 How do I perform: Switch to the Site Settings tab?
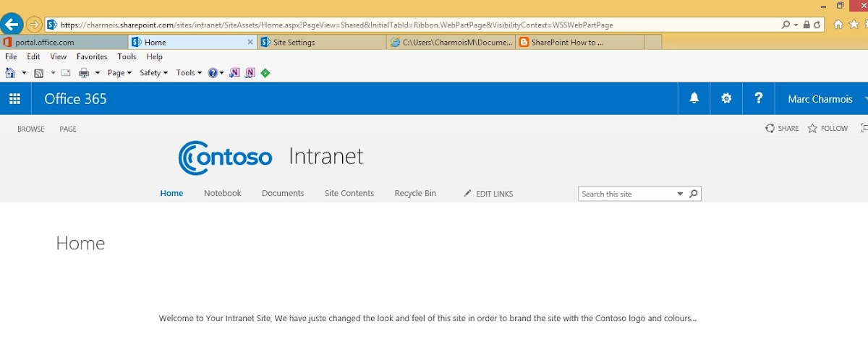point(322,42)
